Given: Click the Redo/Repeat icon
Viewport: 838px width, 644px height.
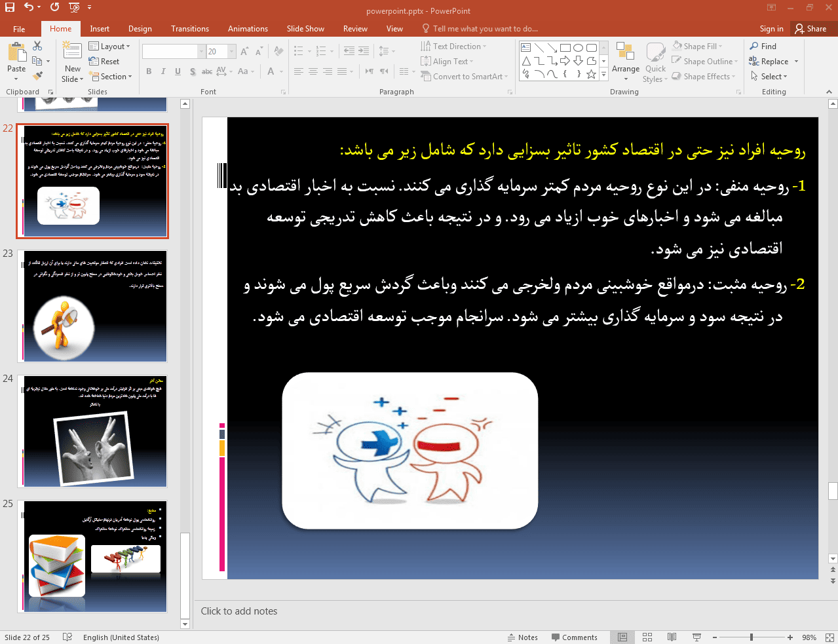Looking at the screenshot, I should 54,7.
